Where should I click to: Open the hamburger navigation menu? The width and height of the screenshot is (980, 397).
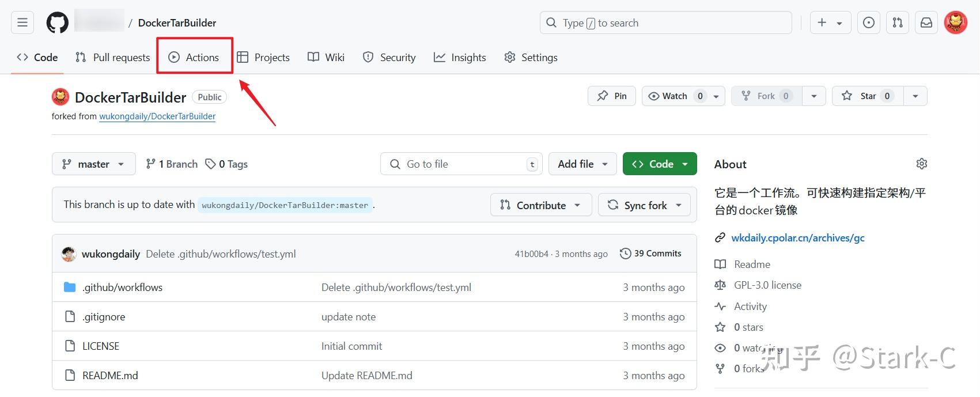pyautogui.click(x=22, y=23)
